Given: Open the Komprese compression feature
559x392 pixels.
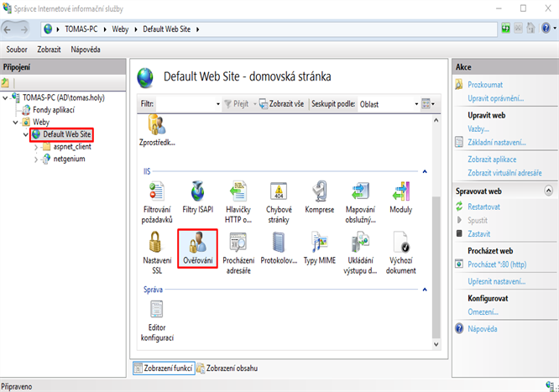Looking at the screenshot, I should [320, 197].
